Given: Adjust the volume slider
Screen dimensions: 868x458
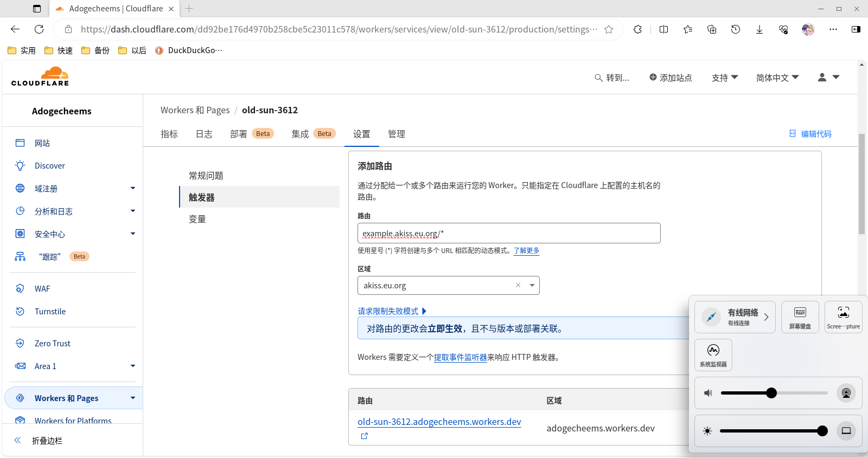Looking at the screenshot, I should pyautogui.click(x=774, y=393).
